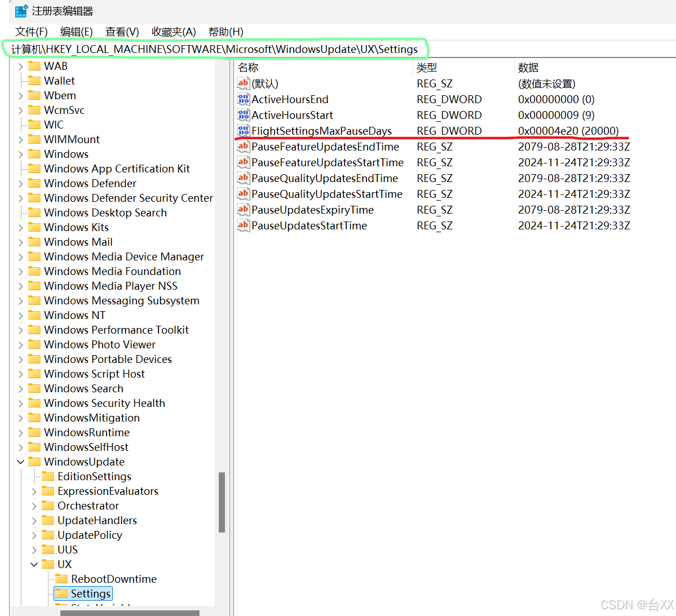Expand the Windows Kits node
This screenshot has height=616, width=676.
[x=20, y=227]
